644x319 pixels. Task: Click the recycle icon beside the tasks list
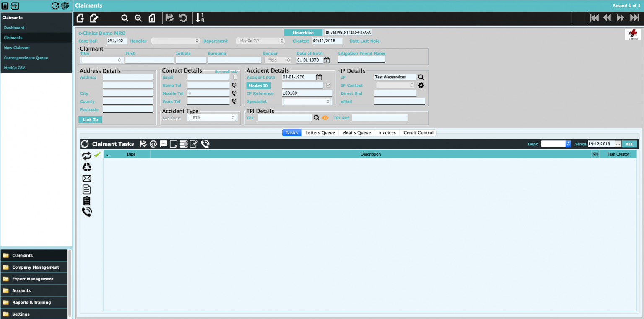tap(87, 167)
